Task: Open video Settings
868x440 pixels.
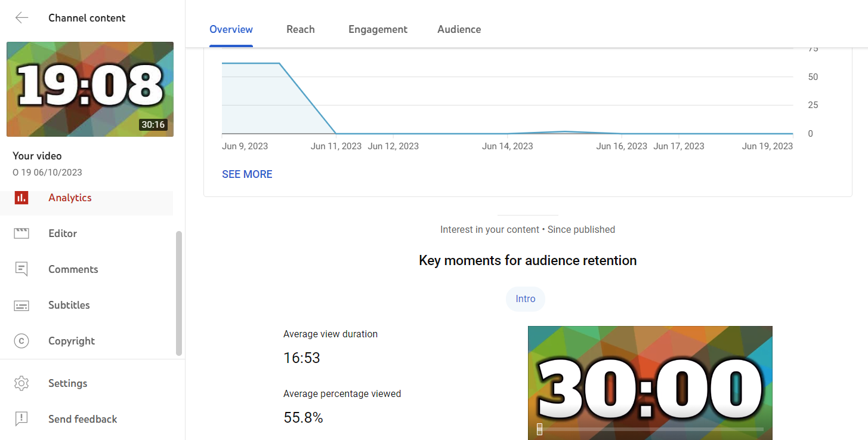Action: (67, 383)
